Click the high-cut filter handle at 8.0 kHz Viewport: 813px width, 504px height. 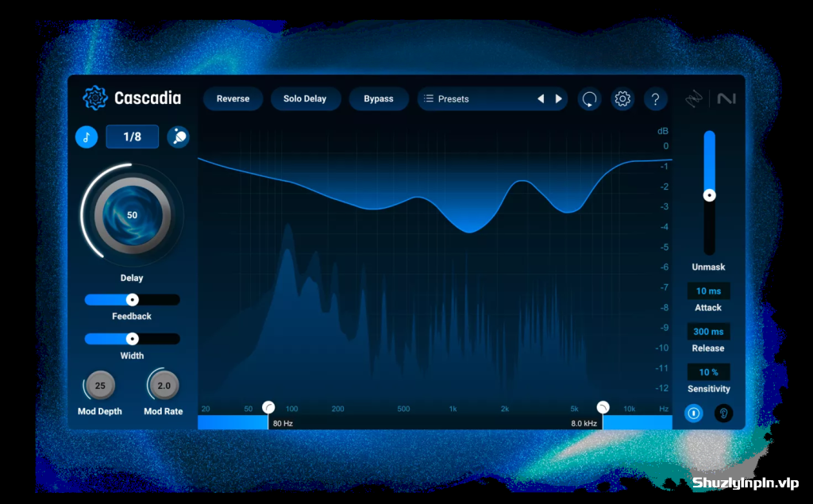[603, 407]
